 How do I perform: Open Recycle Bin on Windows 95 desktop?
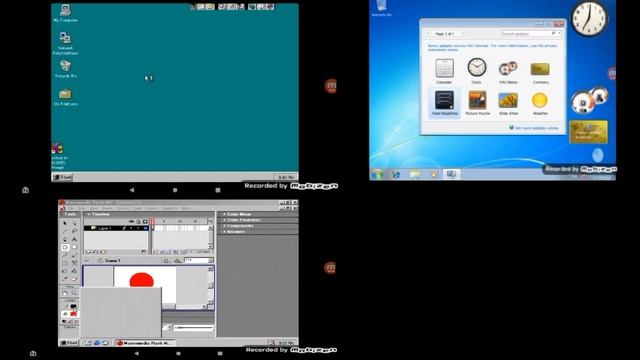(65, 69)
